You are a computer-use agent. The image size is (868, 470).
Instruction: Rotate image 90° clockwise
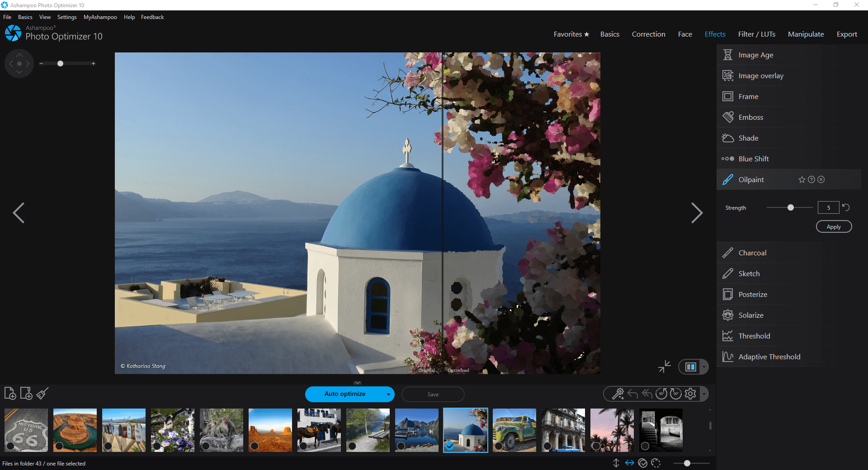[676, 394]
